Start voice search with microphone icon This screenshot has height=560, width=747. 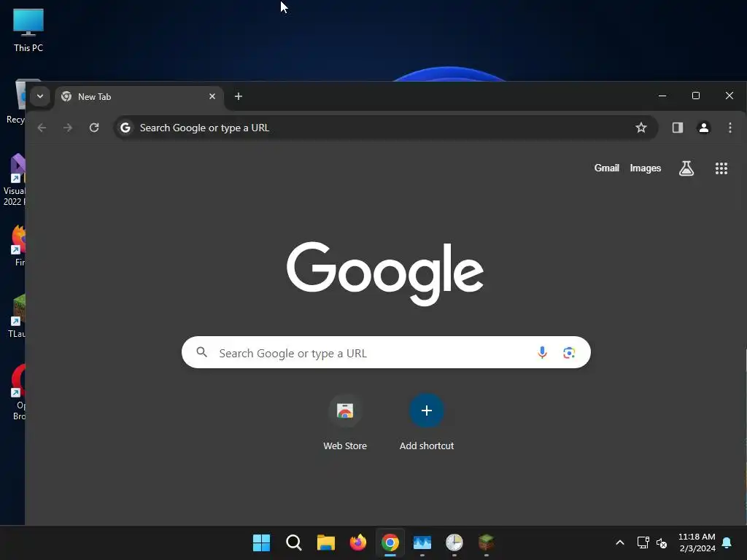click(x=542, y=352)
